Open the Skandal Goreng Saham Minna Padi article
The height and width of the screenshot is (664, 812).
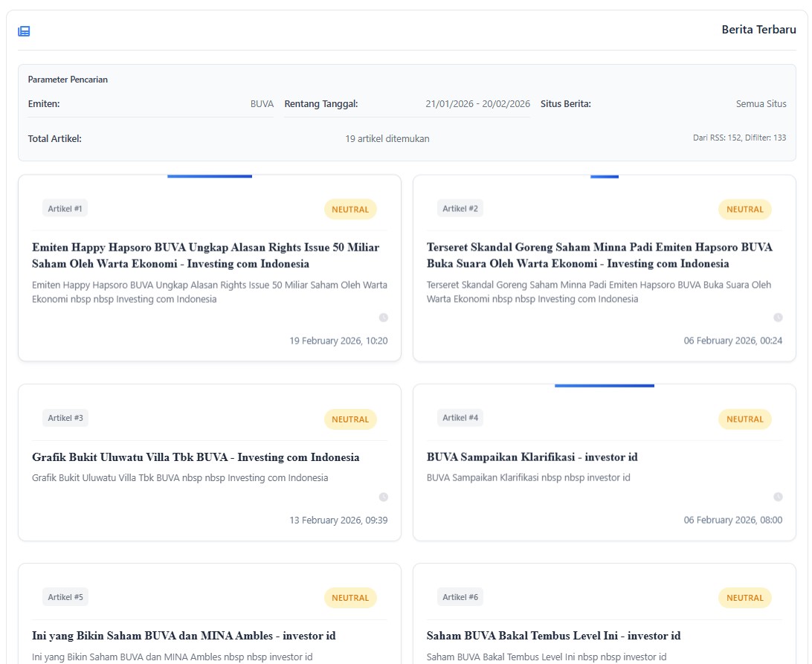click(x=599, y=255)
